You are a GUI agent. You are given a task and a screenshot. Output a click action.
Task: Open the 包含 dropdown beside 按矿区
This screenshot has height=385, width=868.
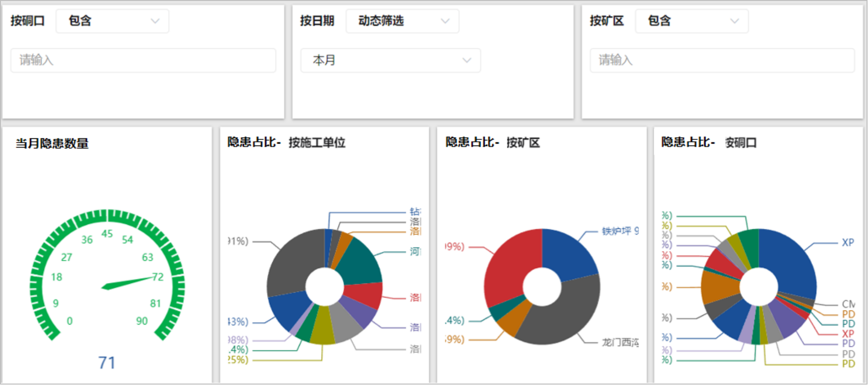(691, 21)
